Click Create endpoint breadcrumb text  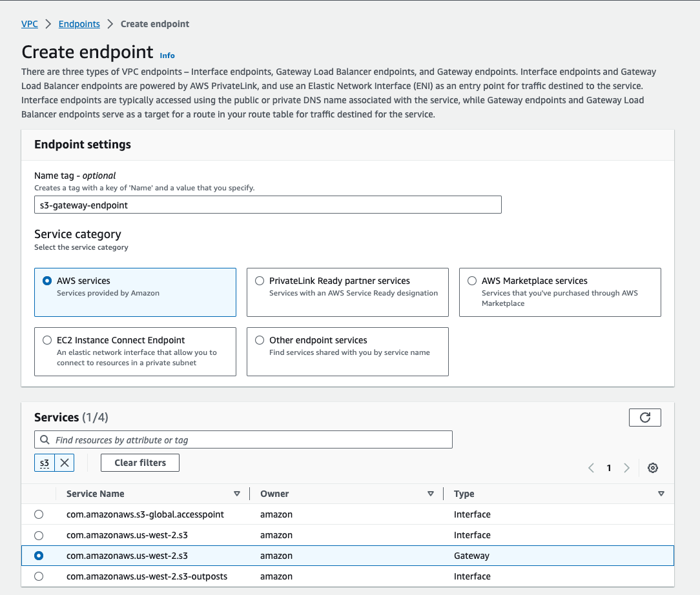(155, 24)
